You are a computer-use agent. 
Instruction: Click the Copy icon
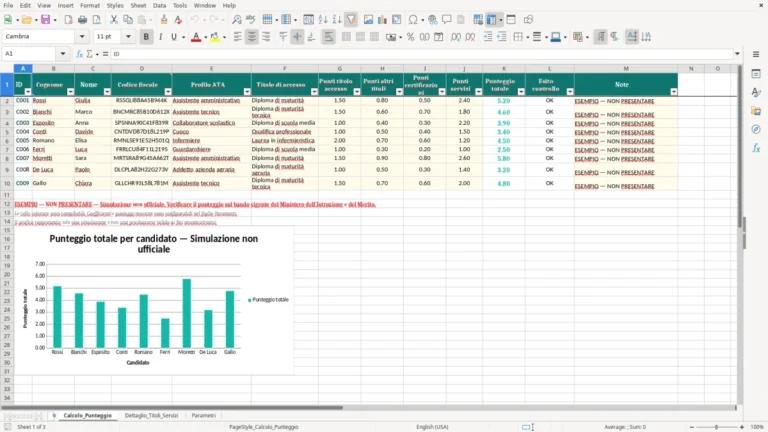tap(128, 20)
